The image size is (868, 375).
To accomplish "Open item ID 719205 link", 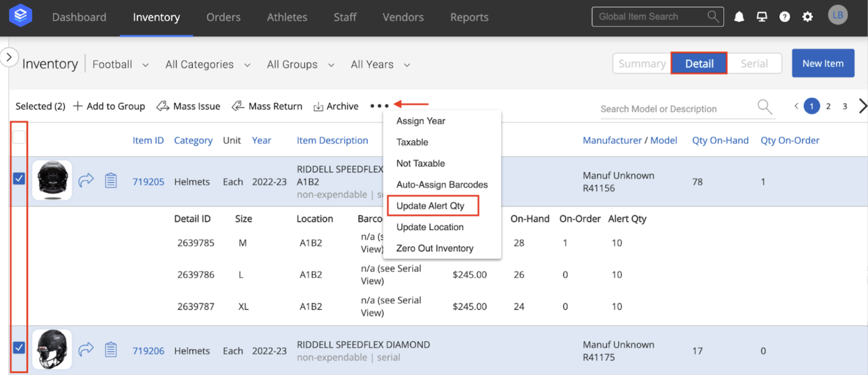I will coord(148,181).
